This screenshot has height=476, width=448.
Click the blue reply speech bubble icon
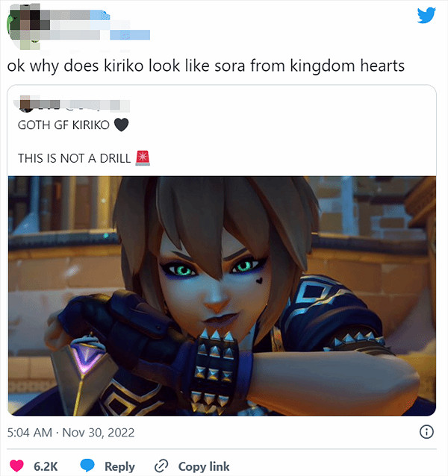click(x=87, y=466)
